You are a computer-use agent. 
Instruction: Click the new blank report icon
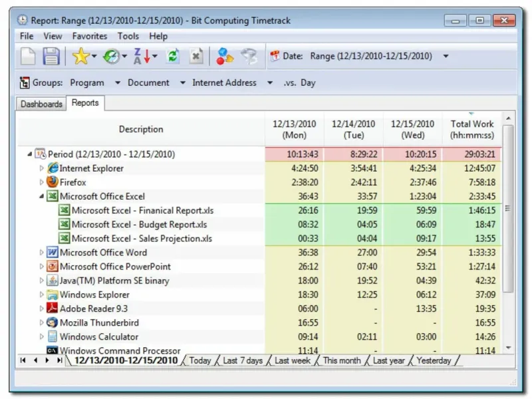[28, 57]
